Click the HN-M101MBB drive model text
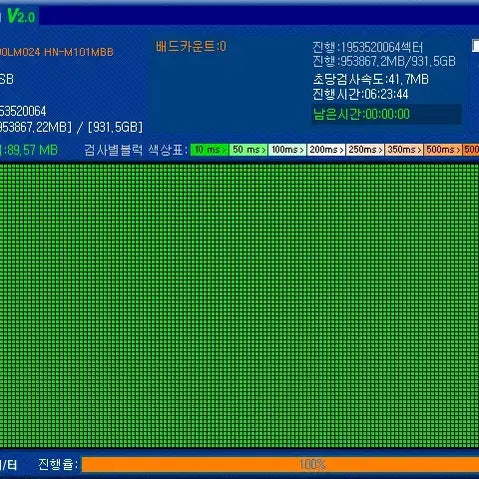Screen dimensions: 479x479 click(x=79, y=52)
